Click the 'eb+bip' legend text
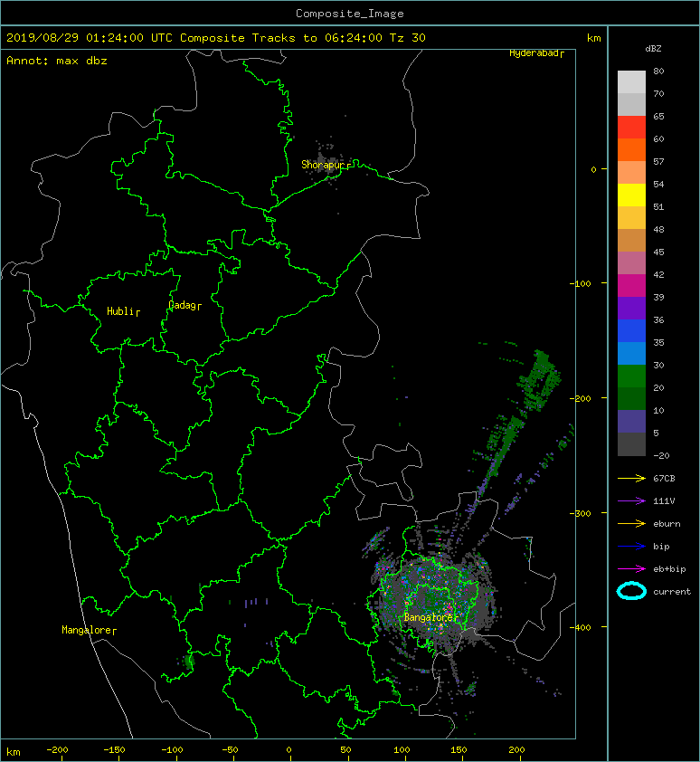This screenshot has height=762, width=700. (669, 569)
